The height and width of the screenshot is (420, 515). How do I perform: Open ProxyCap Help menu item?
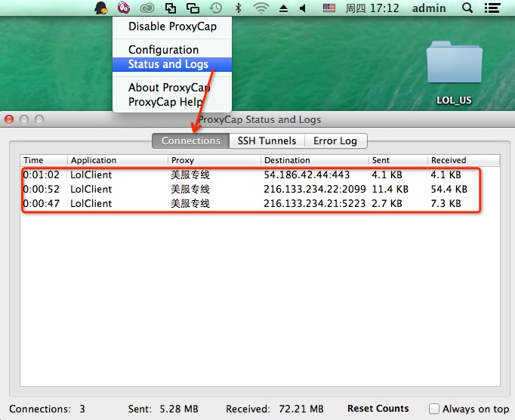point(172,102)
